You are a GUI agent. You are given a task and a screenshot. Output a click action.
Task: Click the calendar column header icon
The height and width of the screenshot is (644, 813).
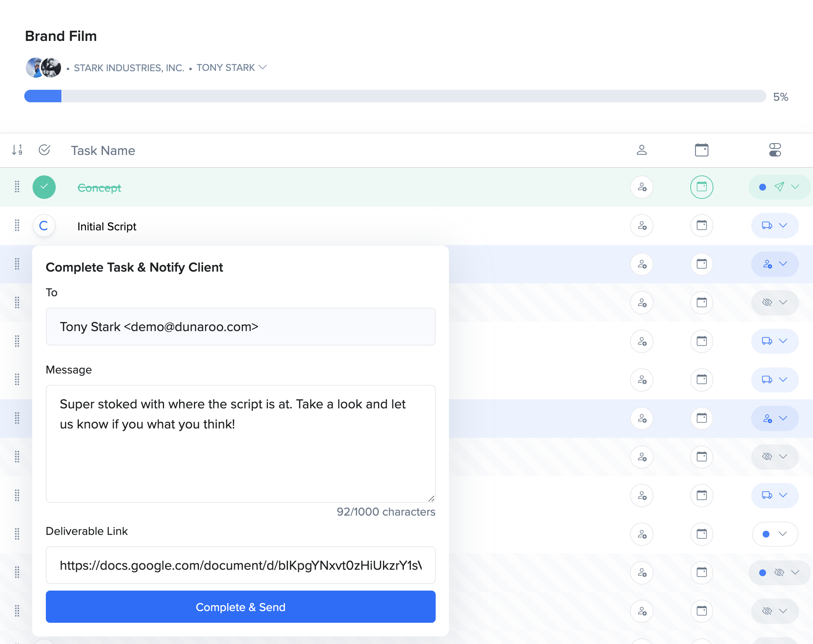tap(702, 150)
